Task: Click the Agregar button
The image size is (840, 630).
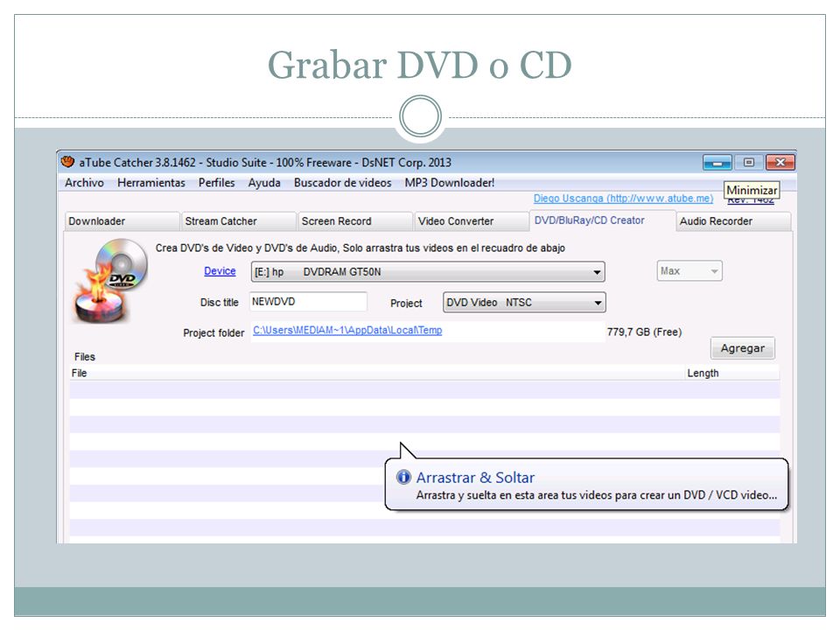Action: coord(743,348)
